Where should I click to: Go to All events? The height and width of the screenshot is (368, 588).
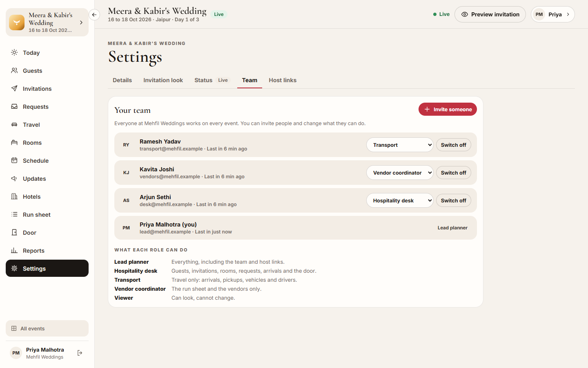pos(47,328)
